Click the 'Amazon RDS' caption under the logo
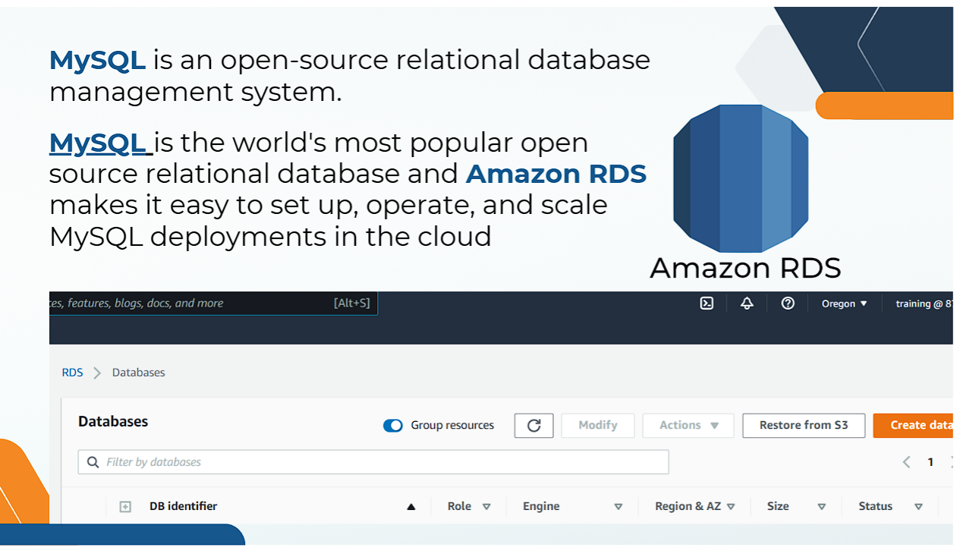 click(x=745, y=268)
